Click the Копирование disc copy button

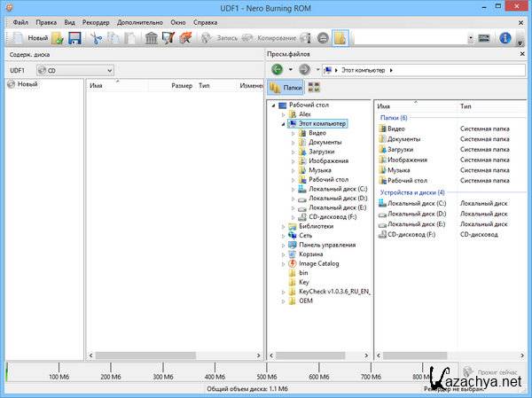pyautogui.click(x=275, y=38)
